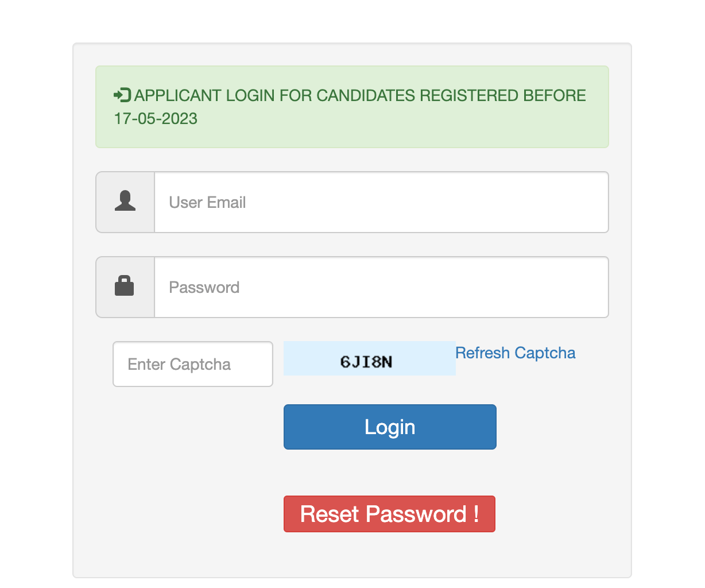Submit the form with the blue Login button
Screen dimensions: 705x588
pyautogui.click(x=390, y=427)
